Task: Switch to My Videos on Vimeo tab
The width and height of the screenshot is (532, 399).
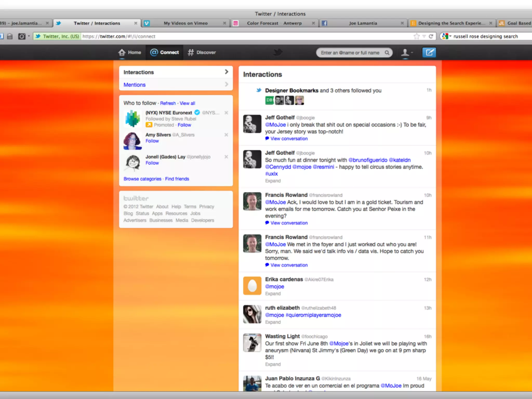Action: point(185,23)
